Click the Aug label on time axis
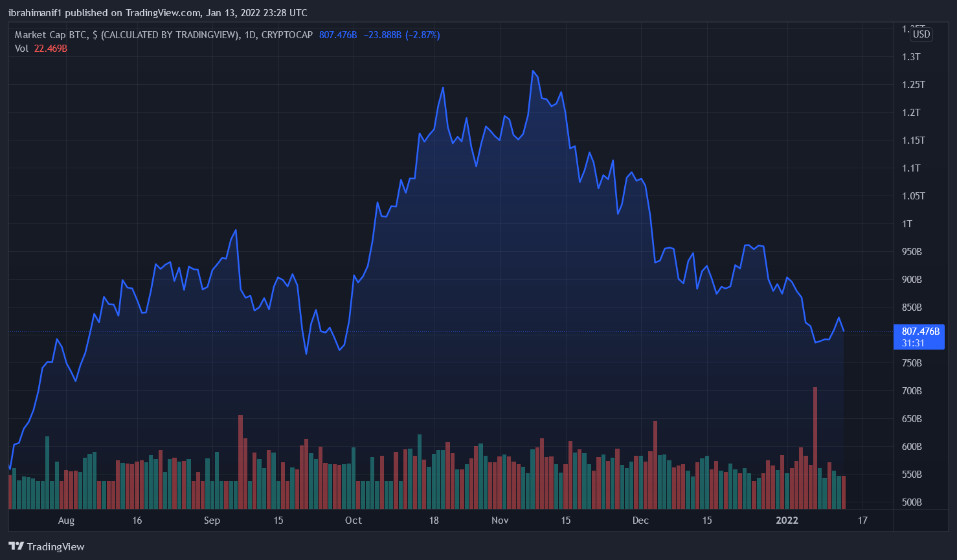The height and width of the screenshot is (560, 957). (x=66, y=521)
